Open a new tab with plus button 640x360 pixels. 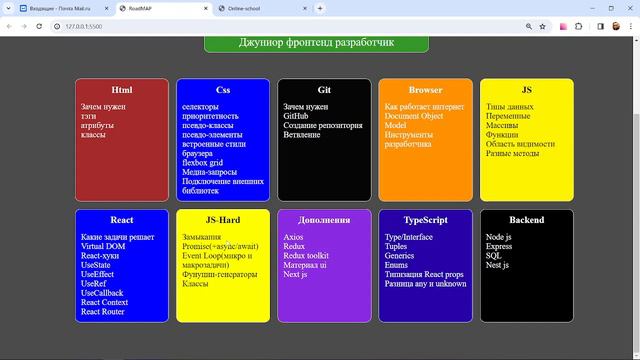click(320, 8)
